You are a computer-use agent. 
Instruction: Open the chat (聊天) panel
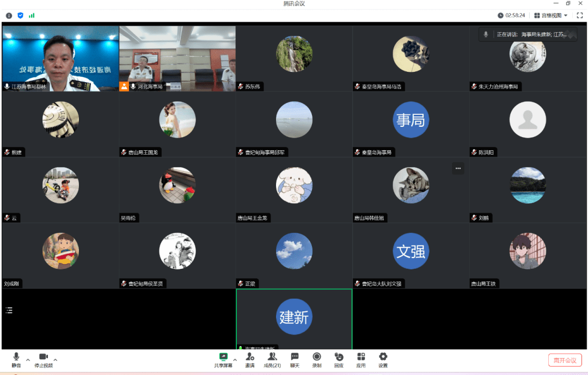(295, 359)
